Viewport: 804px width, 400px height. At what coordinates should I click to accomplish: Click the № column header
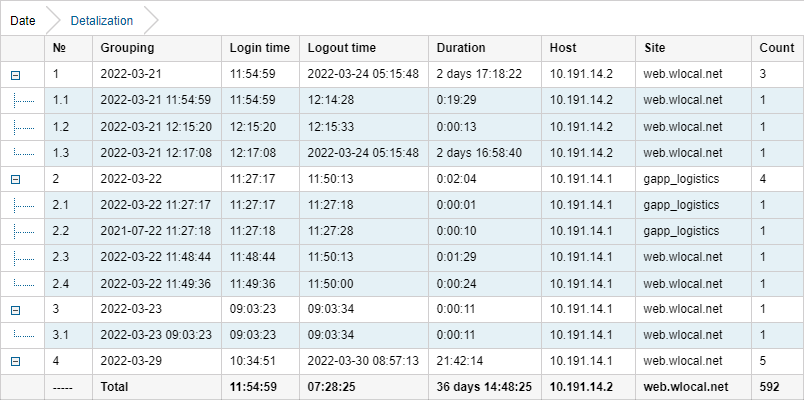tap(58, 48)
